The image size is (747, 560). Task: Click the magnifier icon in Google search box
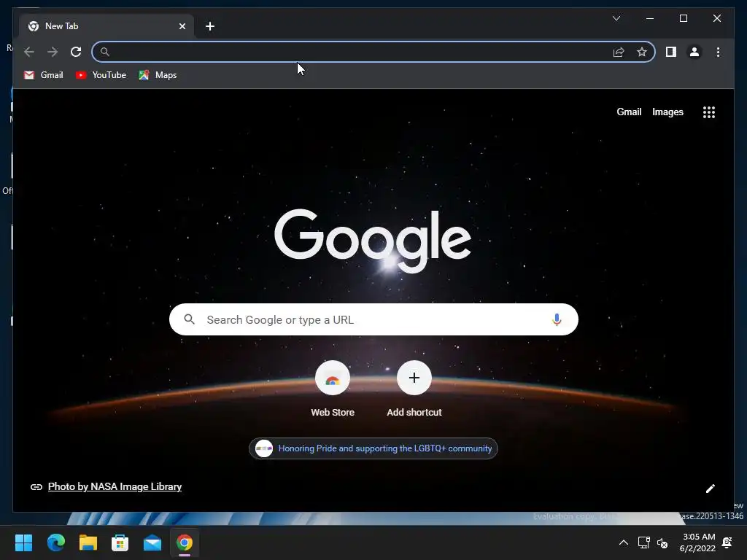coord(189,319)
